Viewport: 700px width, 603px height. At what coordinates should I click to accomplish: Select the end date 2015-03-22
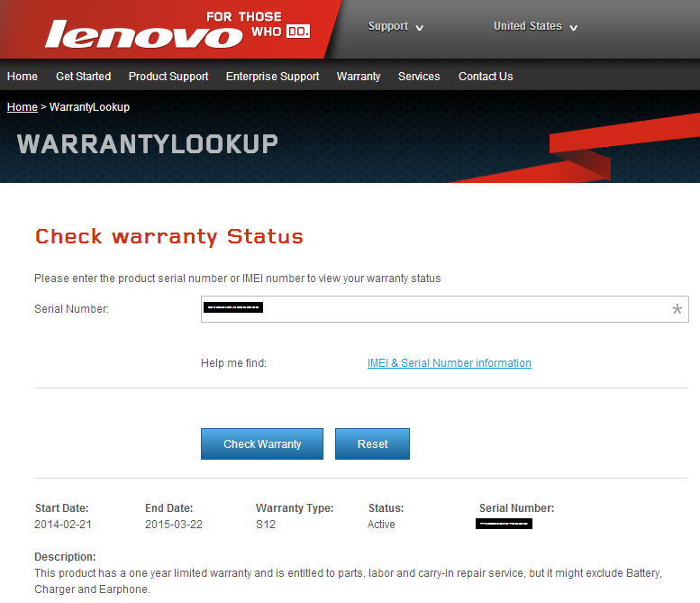click(x=174, y=525)
